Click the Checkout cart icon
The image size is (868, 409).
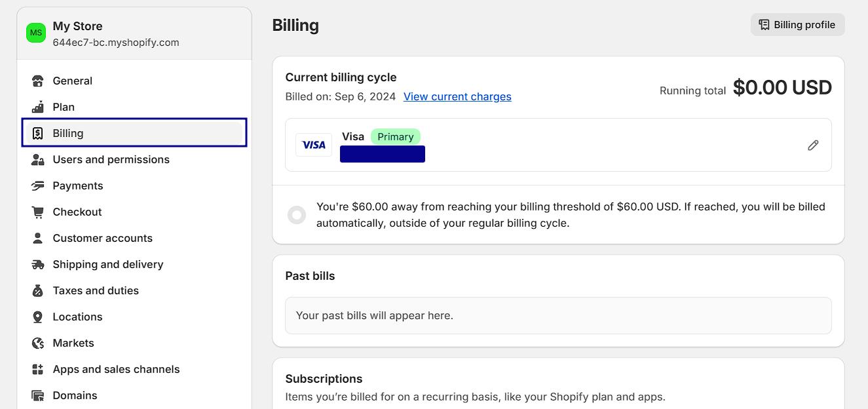[x=38, y=212]
